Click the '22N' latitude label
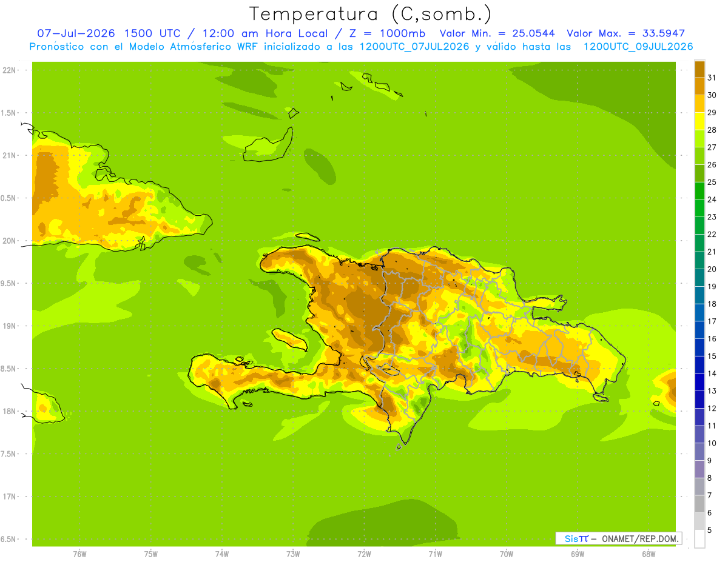Image resolution: width=728 pixels, height=562 pixels. tap(10, 70)
